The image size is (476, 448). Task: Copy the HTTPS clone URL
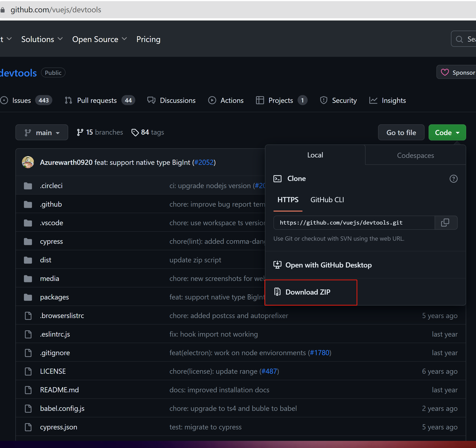point(445,223)
